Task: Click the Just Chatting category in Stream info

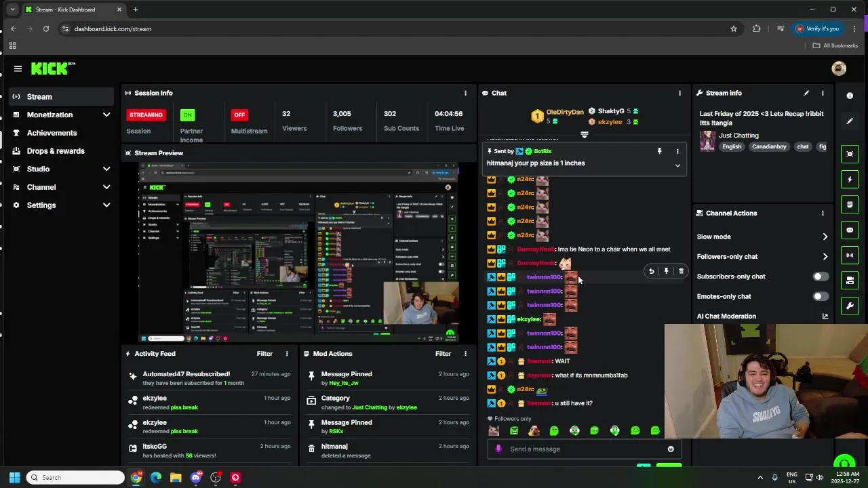Action: pos(738,136)
